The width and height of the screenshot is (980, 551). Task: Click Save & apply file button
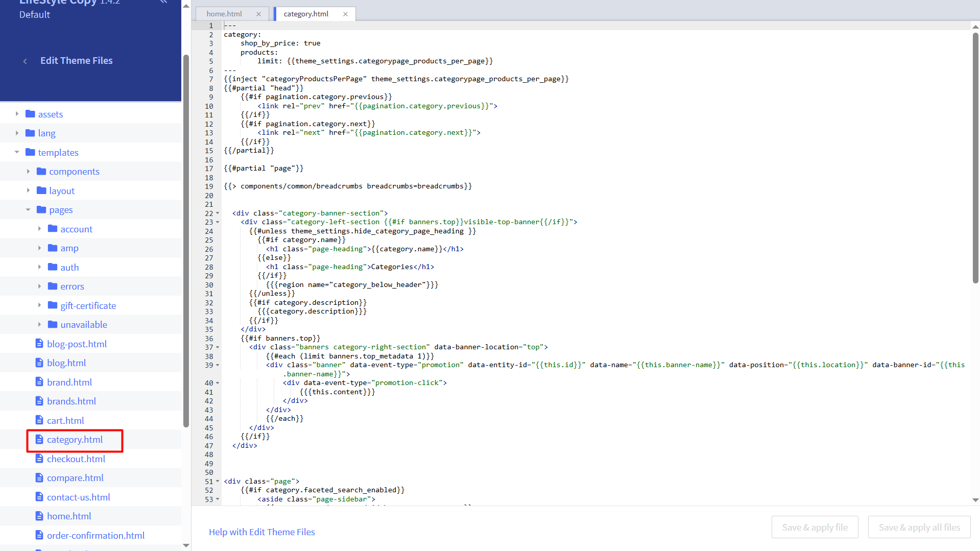pyautogui.click(x=815, y=527)
